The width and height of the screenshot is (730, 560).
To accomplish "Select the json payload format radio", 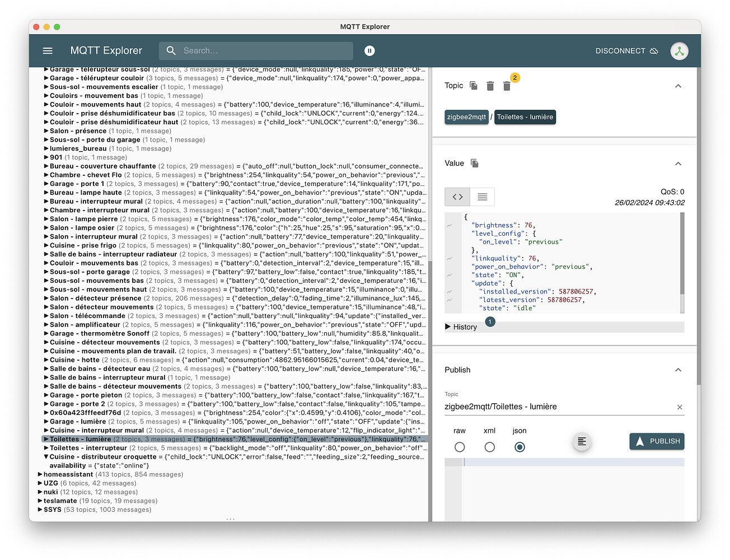I will (520, 447).
